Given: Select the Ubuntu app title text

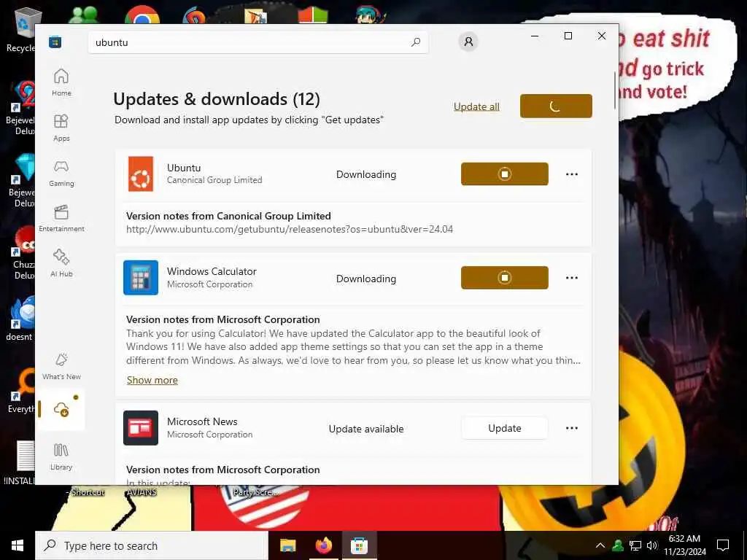Looking at the screenshot, I should click(x=184, y=168).
